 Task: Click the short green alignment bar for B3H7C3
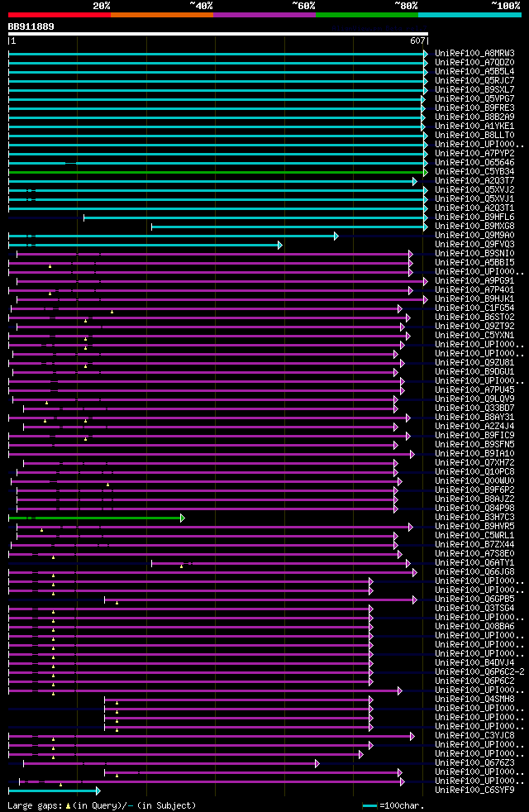pyautogui.click(x=96, y=518)
